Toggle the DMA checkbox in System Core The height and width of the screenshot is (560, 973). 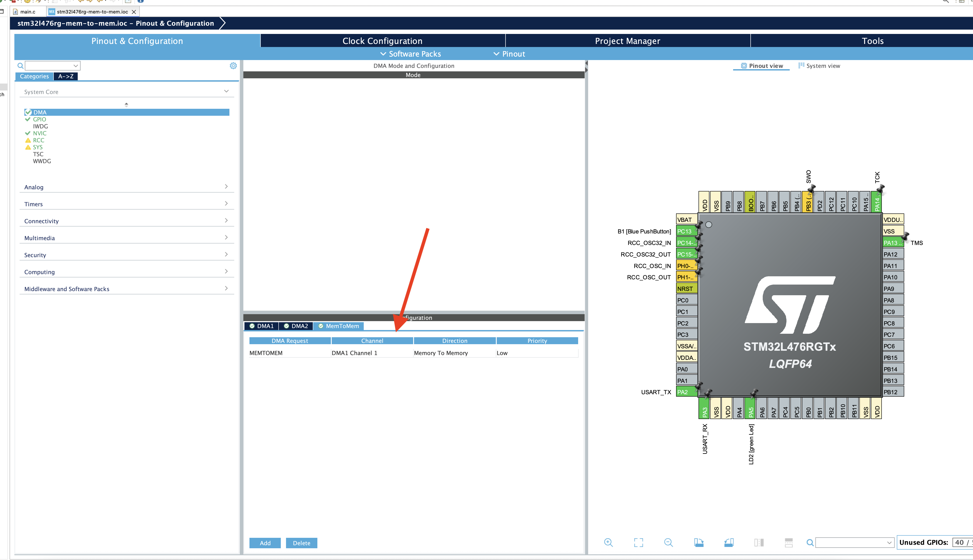point(28,112)
